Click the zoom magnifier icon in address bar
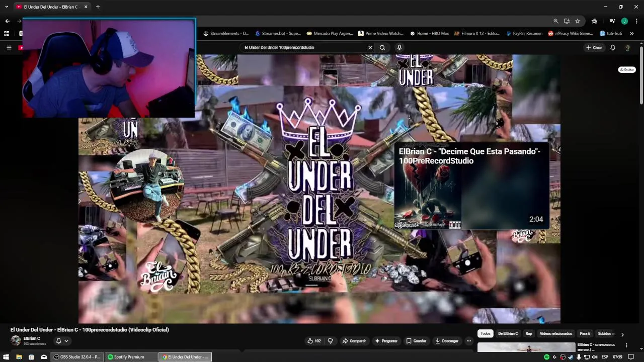This screenshot has height=362, width=644. pos(556,21)
